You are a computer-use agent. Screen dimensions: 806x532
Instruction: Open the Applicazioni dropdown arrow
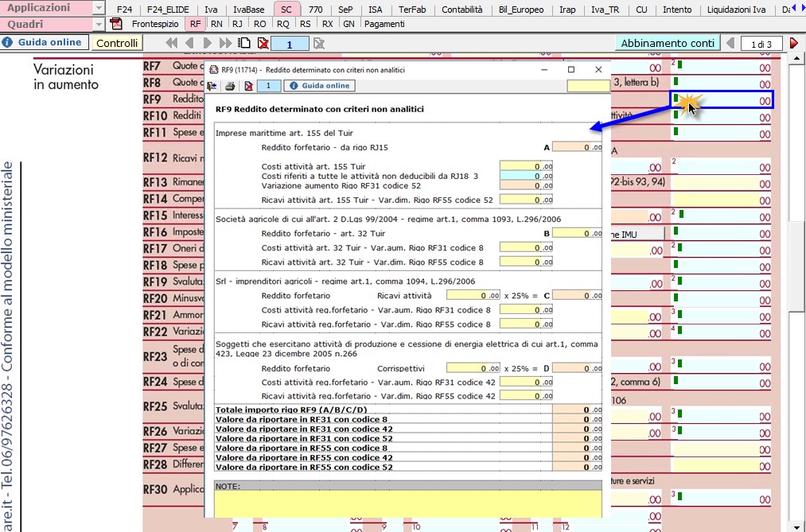point(98,8)
